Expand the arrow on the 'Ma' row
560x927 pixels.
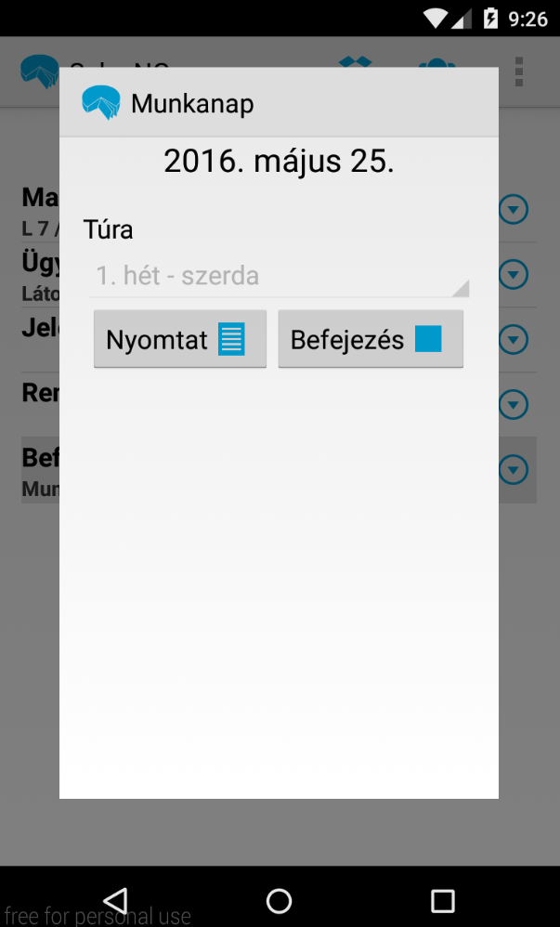click(513, 209)
